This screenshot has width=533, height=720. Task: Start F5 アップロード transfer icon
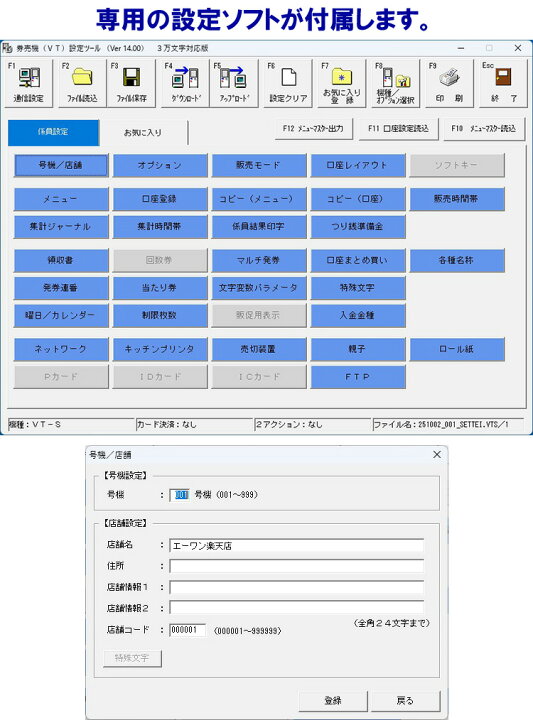[233, 83]
